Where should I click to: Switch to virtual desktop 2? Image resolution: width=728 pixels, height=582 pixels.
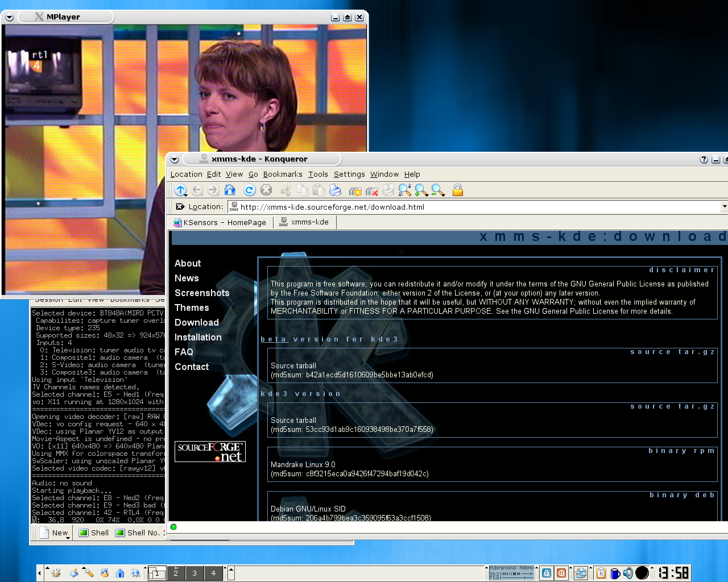176,573
